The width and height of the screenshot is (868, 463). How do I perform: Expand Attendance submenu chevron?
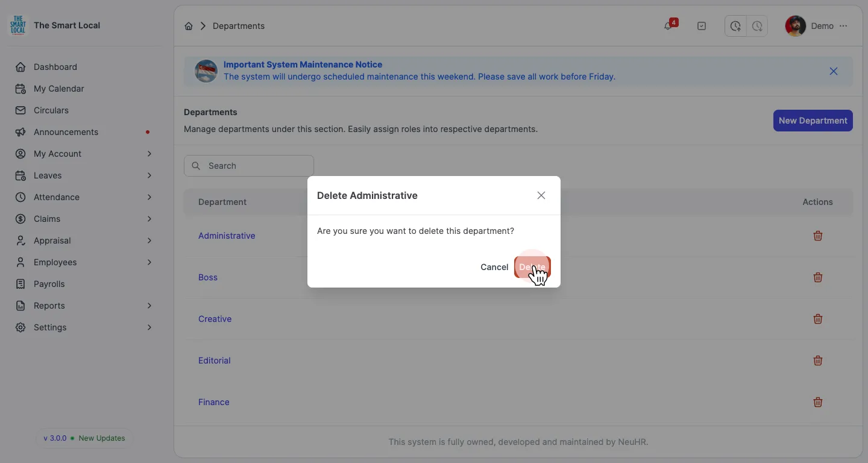pos(149,197)
